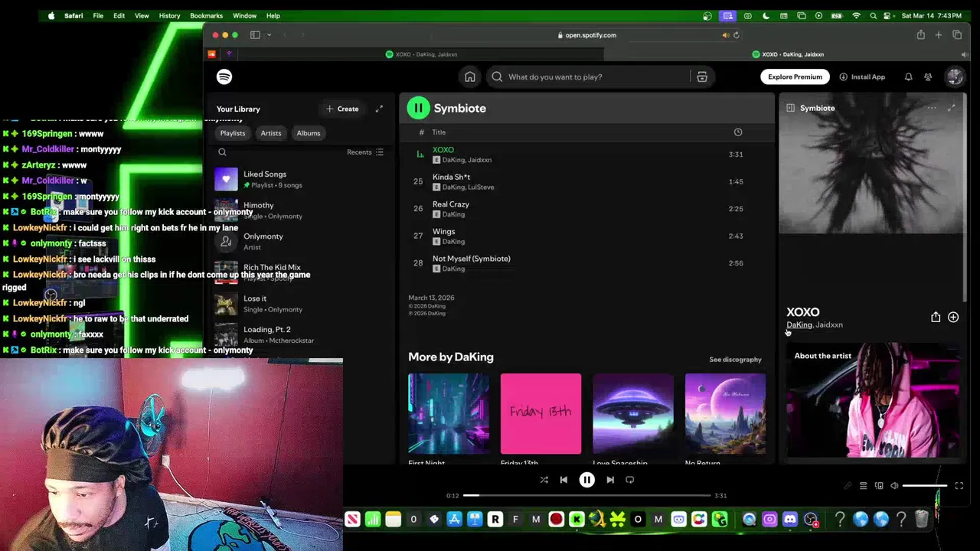The width and height of the screenshot is (980, 551).
Task: Select the Real Crazy track row
Action: point(586,209)
